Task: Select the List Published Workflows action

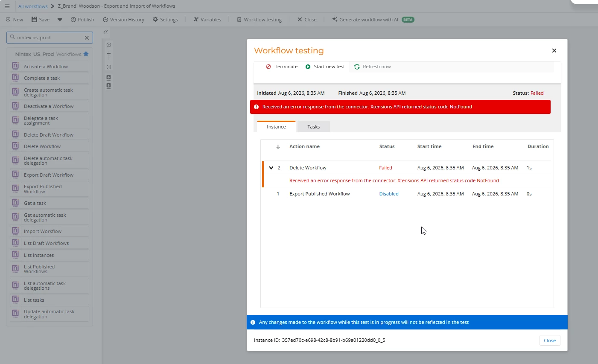Action: pos(50,269)
